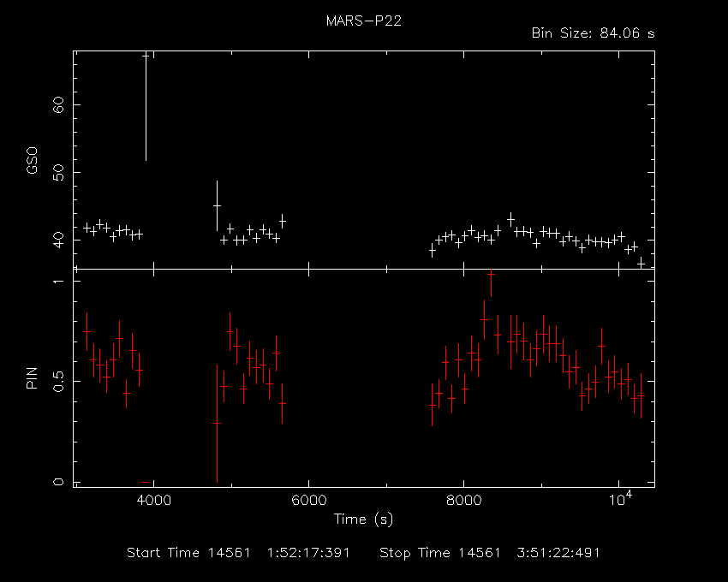The height and width of the screenshot is (582, 728).
Task: Click the MARS-P22 plot title
Action: pos(363,21)
